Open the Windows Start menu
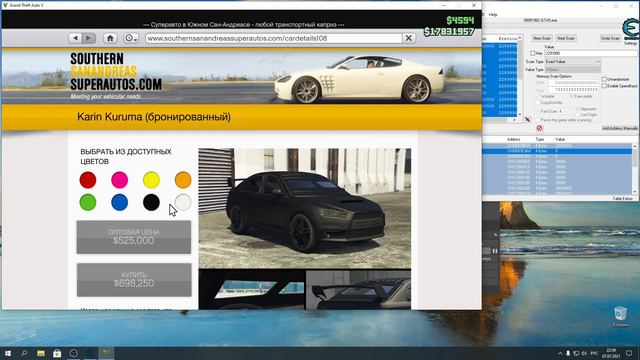Image resolution: width=640 pixels, height=360 pixels. click(x=8, y=353)
